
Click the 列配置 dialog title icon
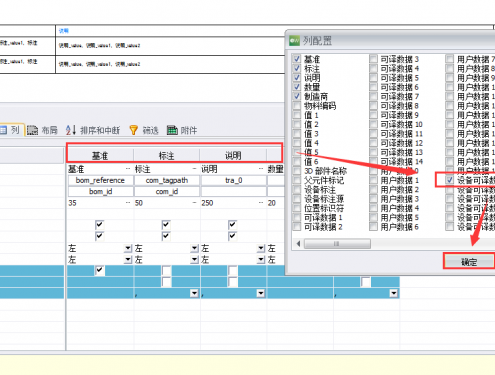(294, 41)
